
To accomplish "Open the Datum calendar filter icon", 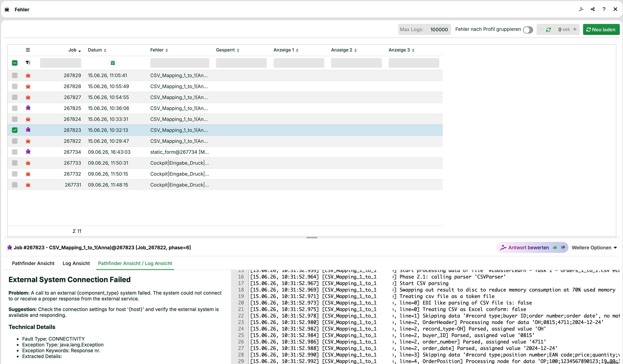I will pos(113,63).
